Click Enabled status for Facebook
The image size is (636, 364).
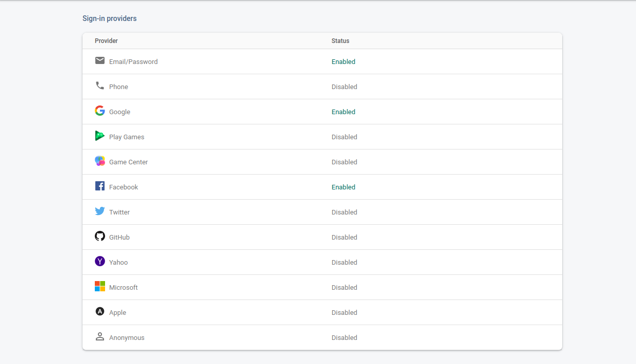(x=343, y=187)
